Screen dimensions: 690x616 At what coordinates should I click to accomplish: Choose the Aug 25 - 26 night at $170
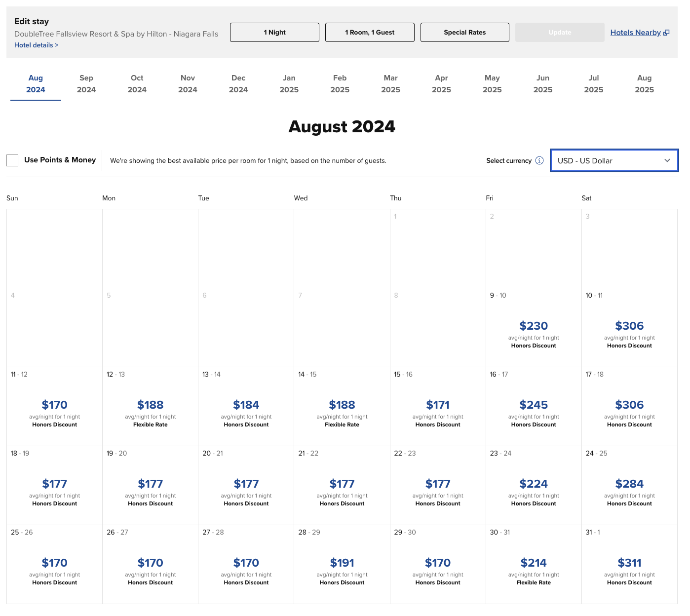point(54,565)
